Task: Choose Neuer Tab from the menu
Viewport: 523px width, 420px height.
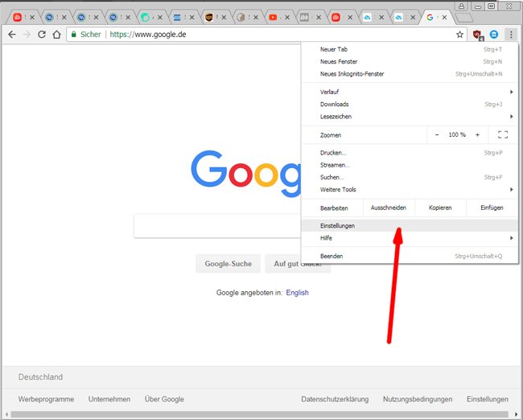Action: point(410,49)
